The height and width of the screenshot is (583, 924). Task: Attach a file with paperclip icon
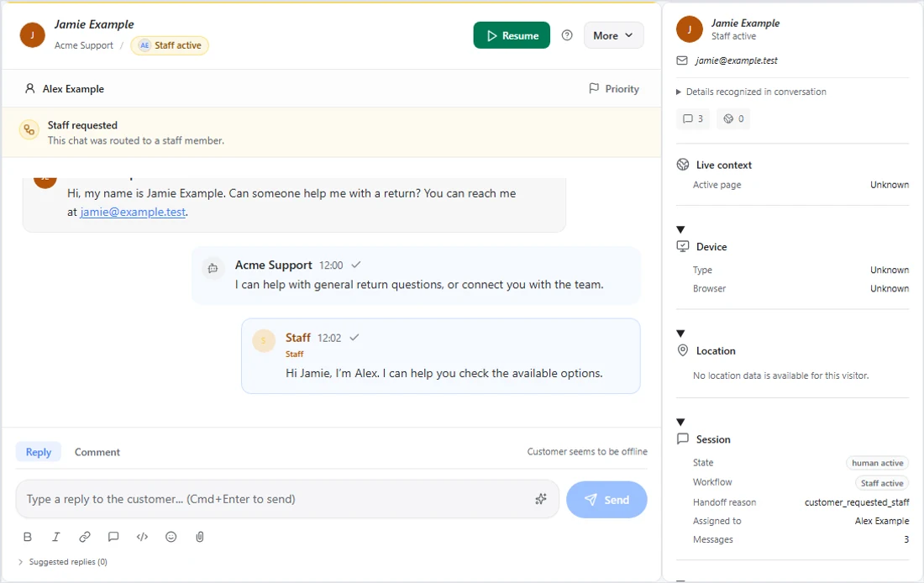[x=200, y=537]
